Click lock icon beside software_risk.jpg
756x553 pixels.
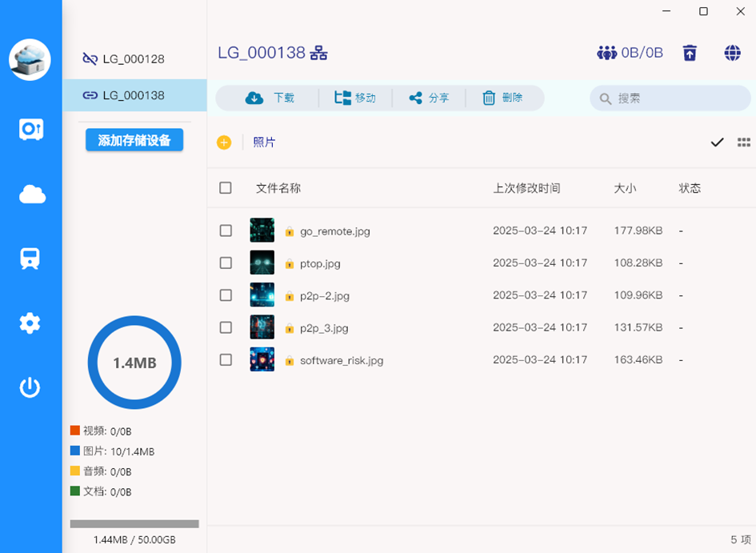(x=290, y=361)
